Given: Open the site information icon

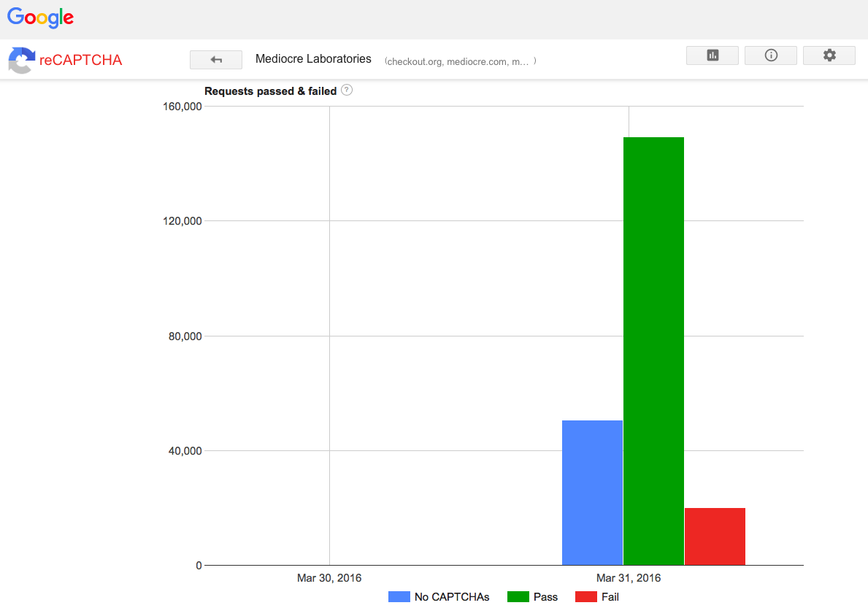Looking at the screenshot, I should coord(770,55).
